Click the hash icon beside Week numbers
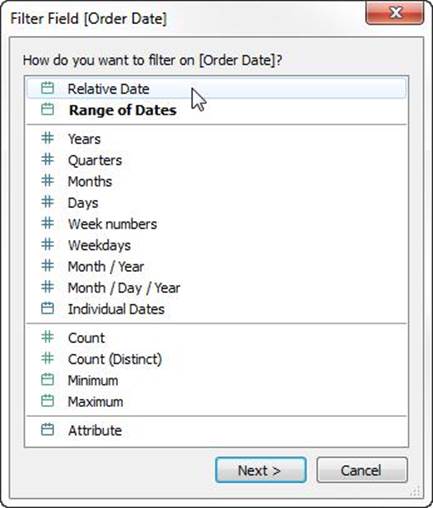 [47, 223]
